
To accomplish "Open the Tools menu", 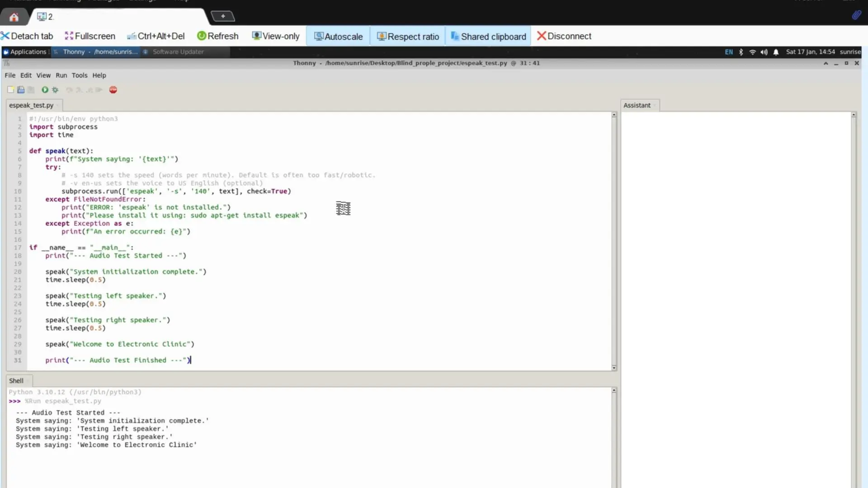I will (x=79, y=75).
